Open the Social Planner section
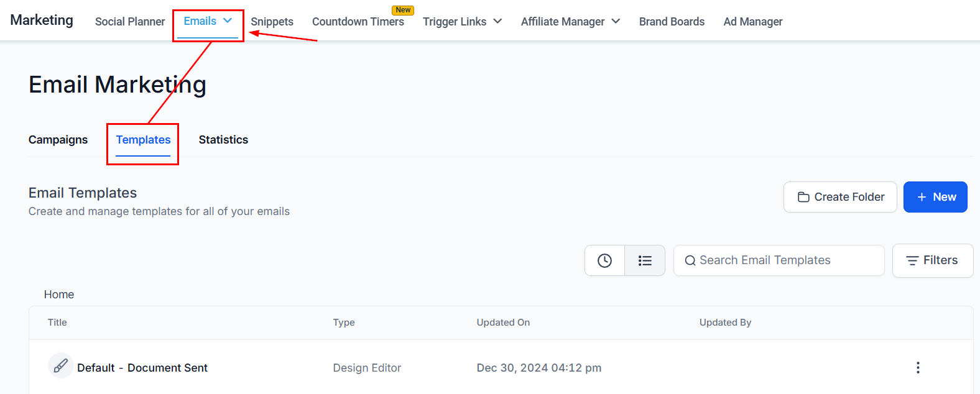 pyautogui.click(x=130, y=22)
